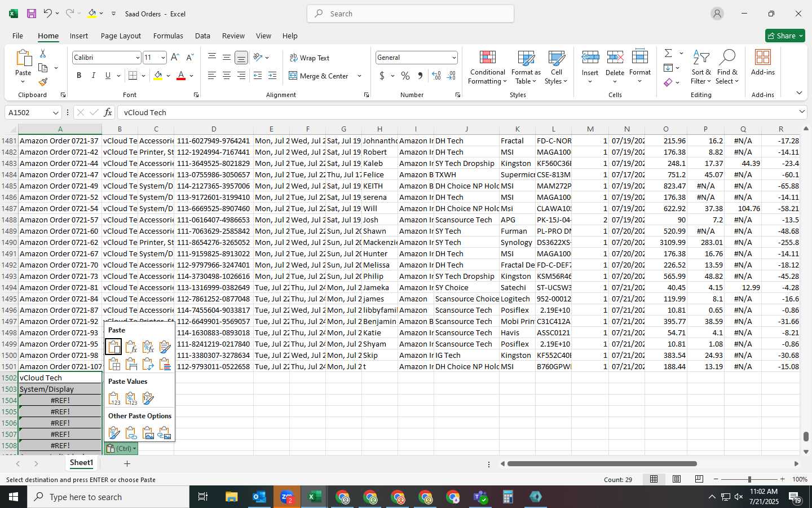The width and height of the screenshot is (812, 508).
Task: Toggle Italic formatting
Action: click(94, 76)
